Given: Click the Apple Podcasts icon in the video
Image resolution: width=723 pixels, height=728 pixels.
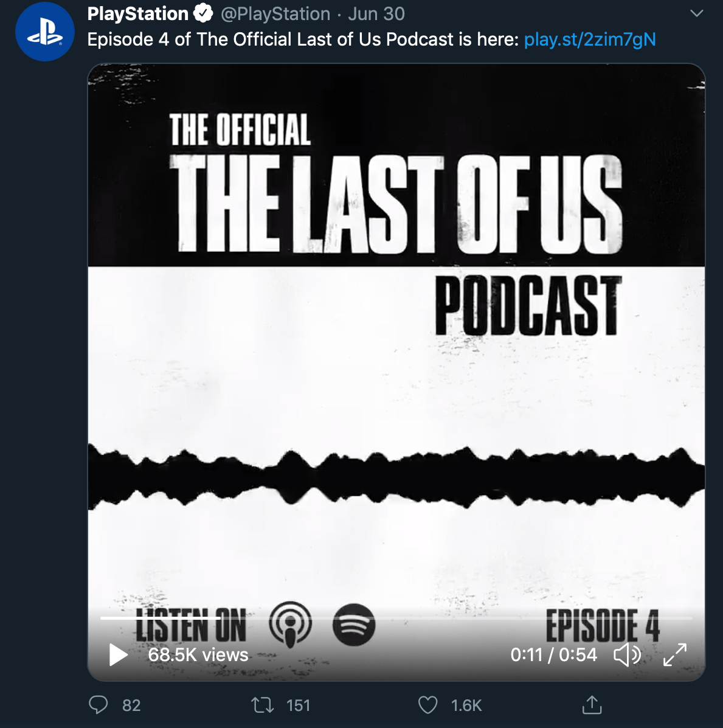Looking at the screenshot, I should click(290, 625).
